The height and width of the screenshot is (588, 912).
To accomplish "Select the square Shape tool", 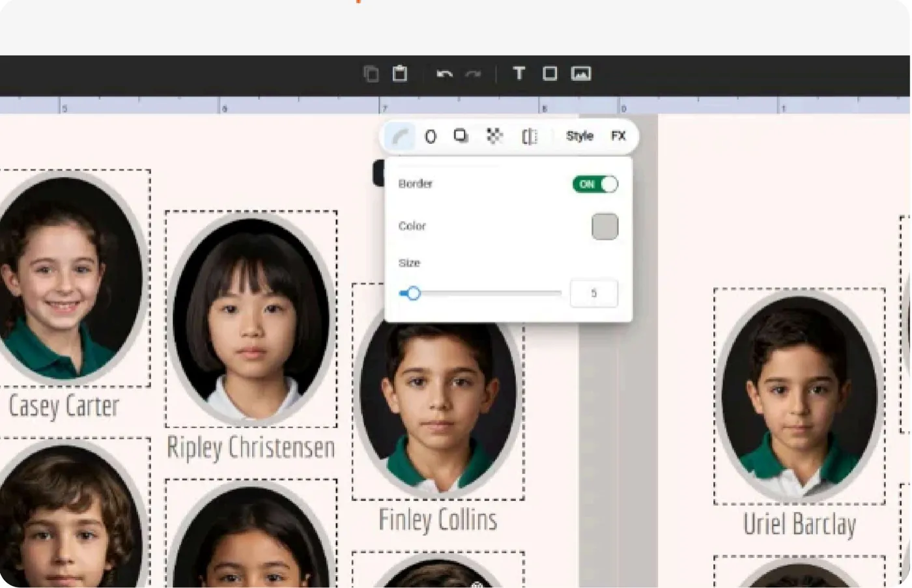I will click(550, 73).
